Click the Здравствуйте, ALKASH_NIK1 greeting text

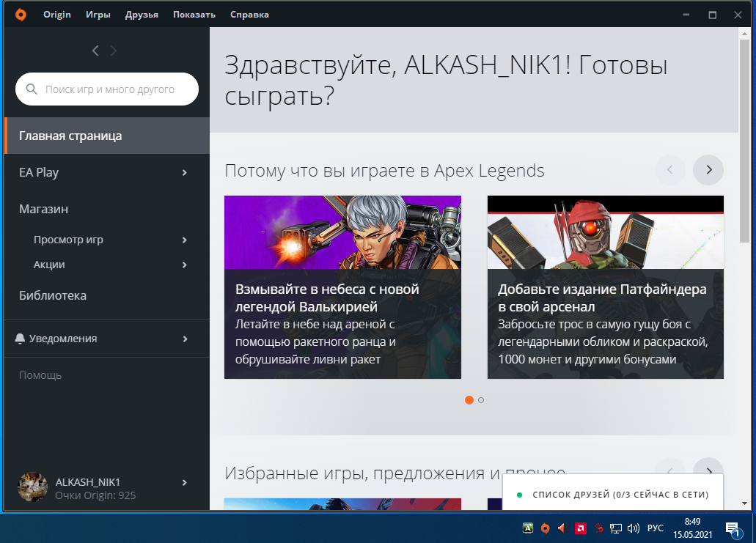click(x=446, y=80)
